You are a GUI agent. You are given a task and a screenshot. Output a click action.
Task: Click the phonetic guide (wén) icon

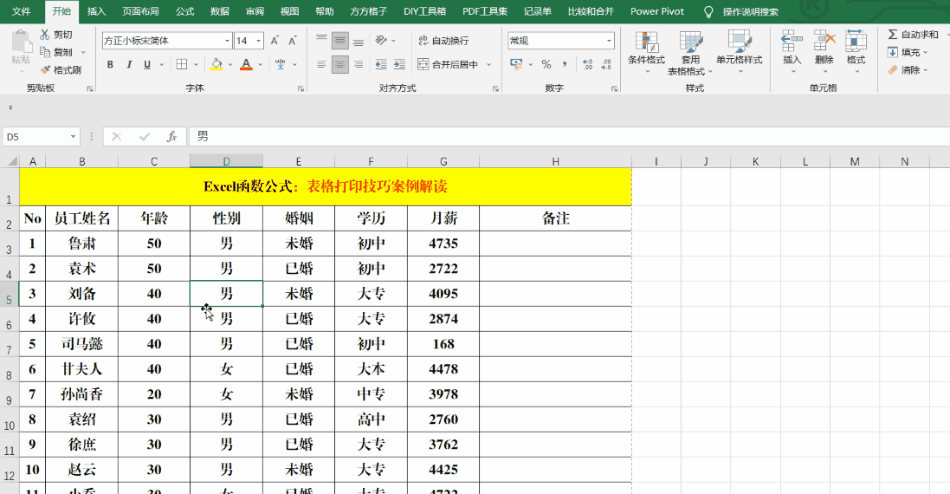[x=280, y=64]
